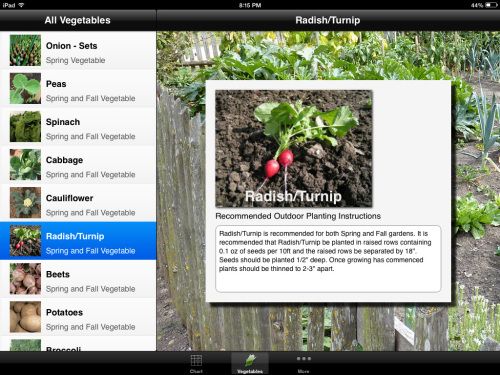The height and width of the screenshot is (375, 500).
Task: Tap the Wi-Fi status icon
Action: point(21,5)
